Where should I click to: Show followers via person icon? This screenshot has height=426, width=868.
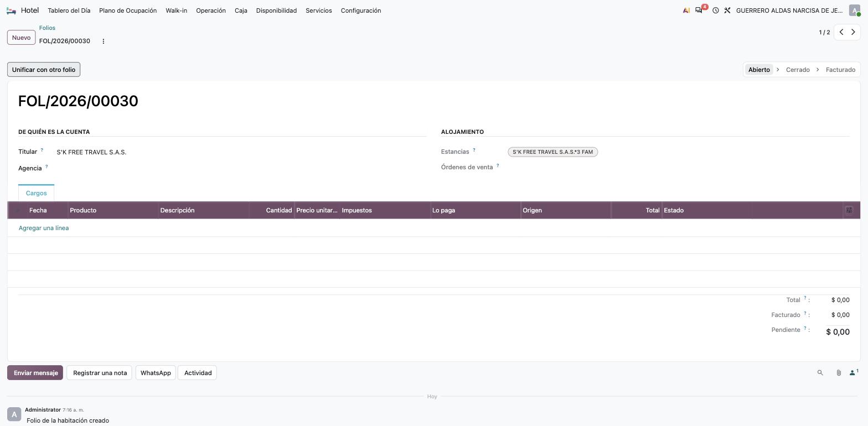coord(854,372)
